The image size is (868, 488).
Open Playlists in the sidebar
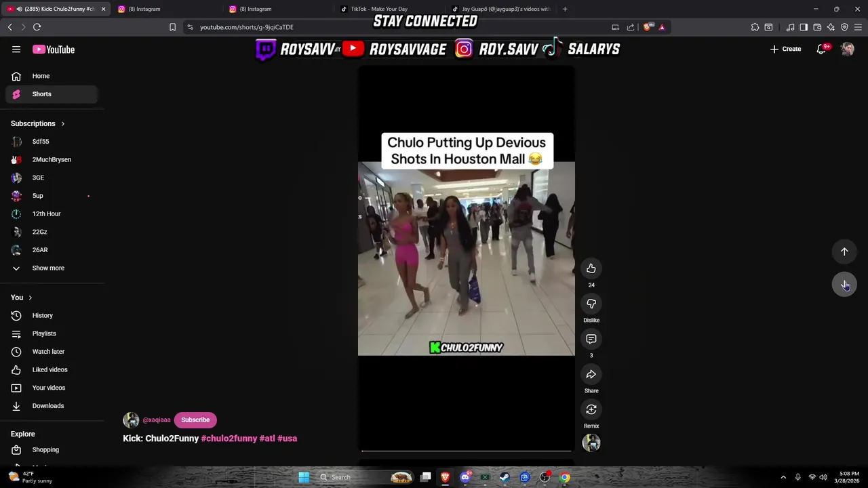(x=52, y=333)
